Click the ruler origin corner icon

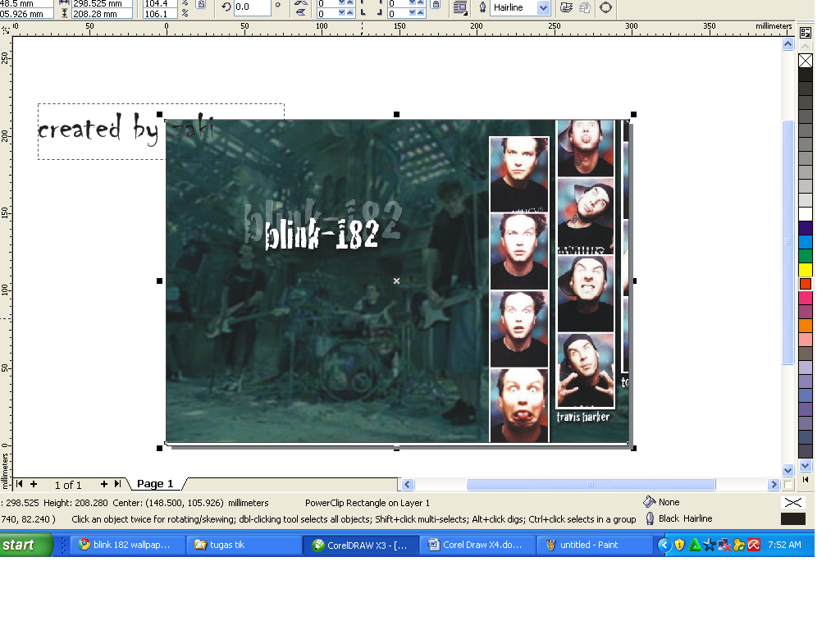coord(6,30)
